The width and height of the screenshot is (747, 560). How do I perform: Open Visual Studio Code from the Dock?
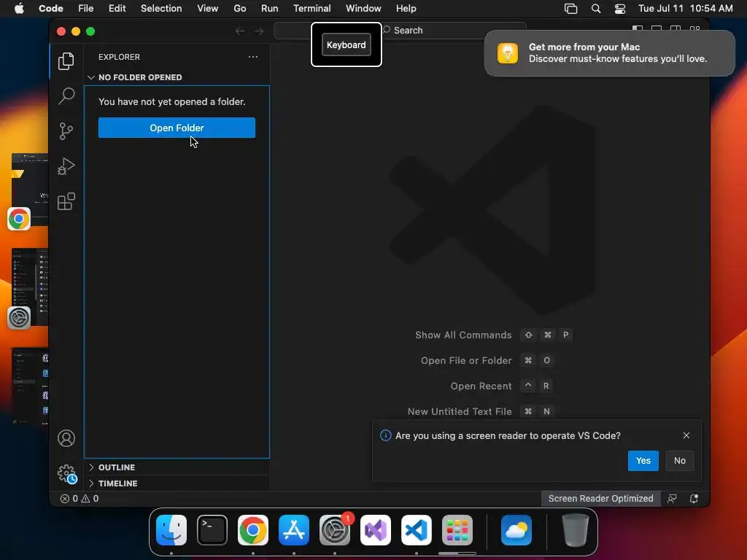click(417, 530)
